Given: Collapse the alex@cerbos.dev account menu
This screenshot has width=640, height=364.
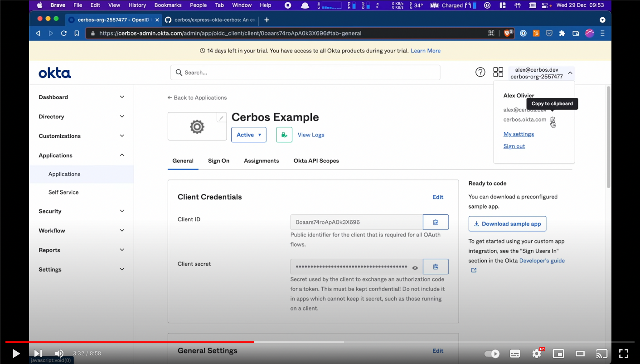Looking at the screenshot, I should pos(542,73).
